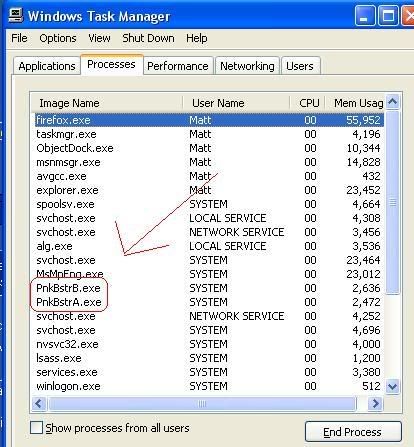The image size is (414, 447).
Task: Select the alg.exe process
Action: [x=209, y=246]
